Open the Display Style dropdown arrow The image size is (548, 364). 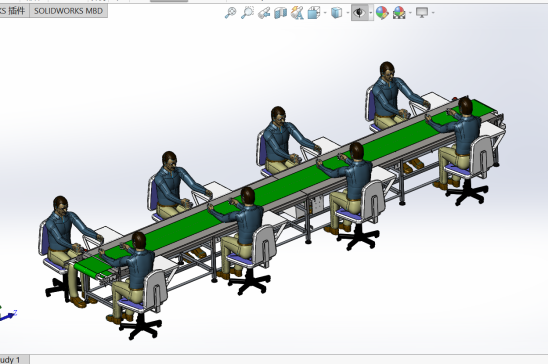click(x=348, y=13)
